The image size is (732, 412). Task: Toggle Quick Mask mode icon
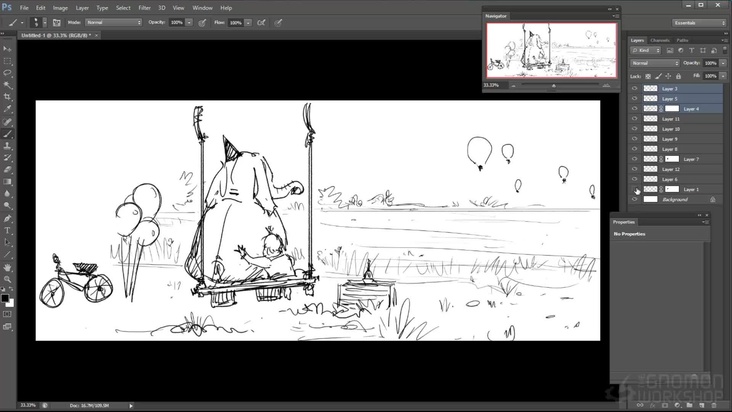coord(7,314)
